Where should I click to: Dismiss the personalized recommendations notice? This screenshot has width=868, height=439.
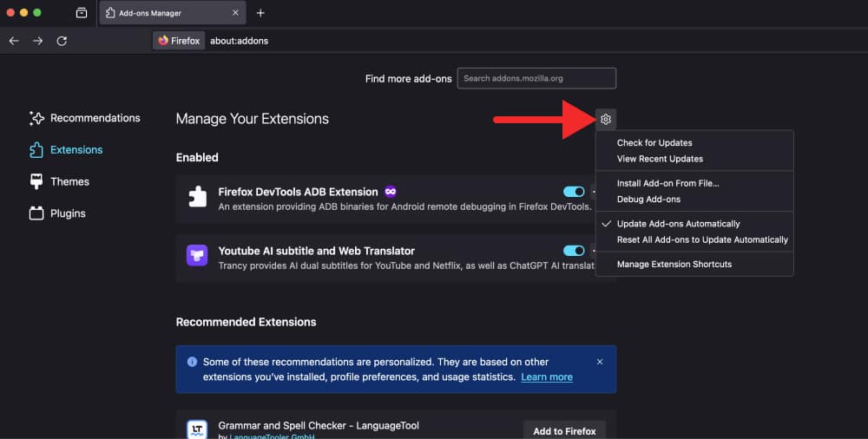pos(600,362)
